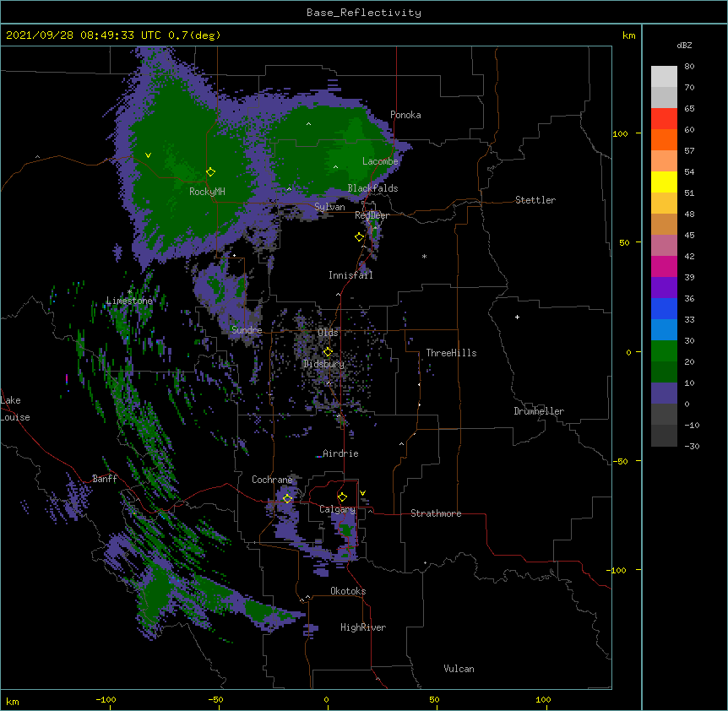The height and width of the screenshot is (711, 728).
Task: Click the 50 label on right vertical axis
Action: click(x=624, y=242)
